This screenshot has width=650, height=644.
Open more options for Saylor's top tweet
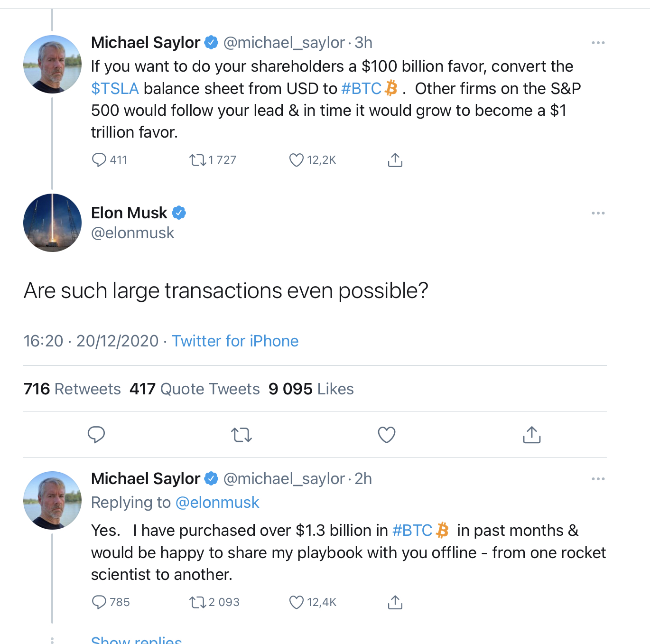[x=598, y=43]
